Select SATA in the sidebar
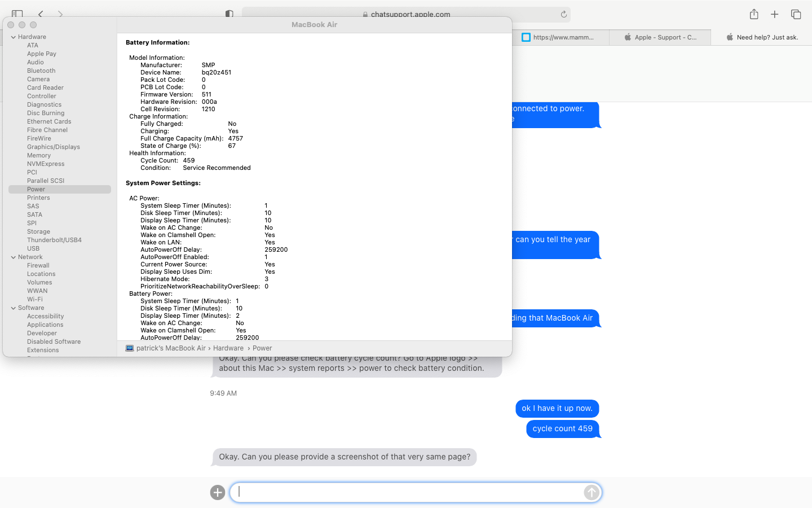Viewport: 812px width, 508px height. point(35,215)
